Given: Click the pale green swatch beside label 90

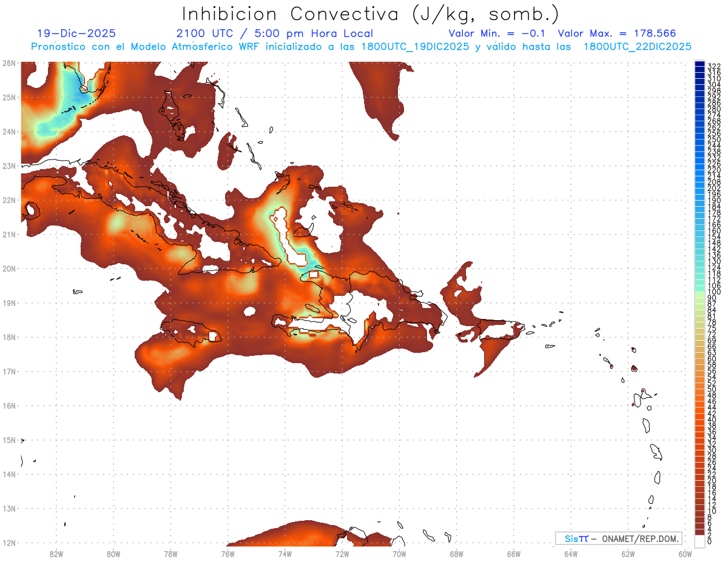Looking at the screenshot, I should 699,295.
